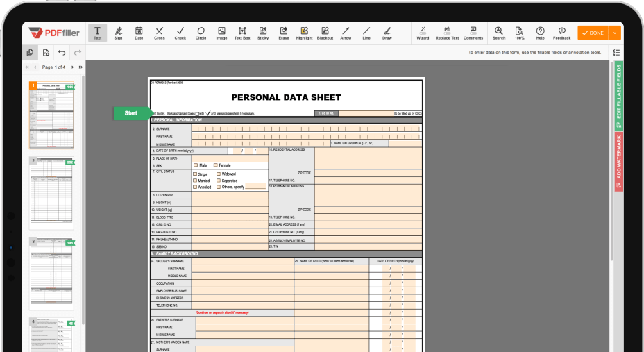Select the Arrow drawing tool
This screenshot has width=644, height=352.
[346, 33]
